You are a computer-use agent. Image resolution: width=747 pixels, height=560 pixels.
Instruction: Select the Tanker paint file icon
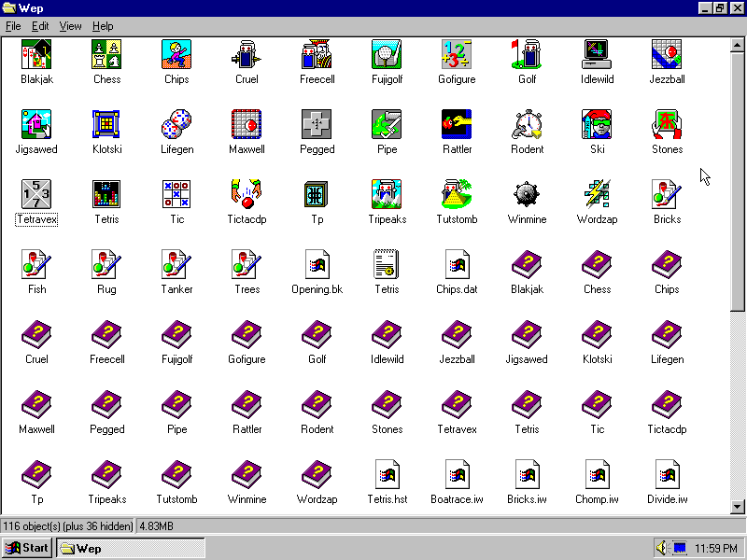176,264
